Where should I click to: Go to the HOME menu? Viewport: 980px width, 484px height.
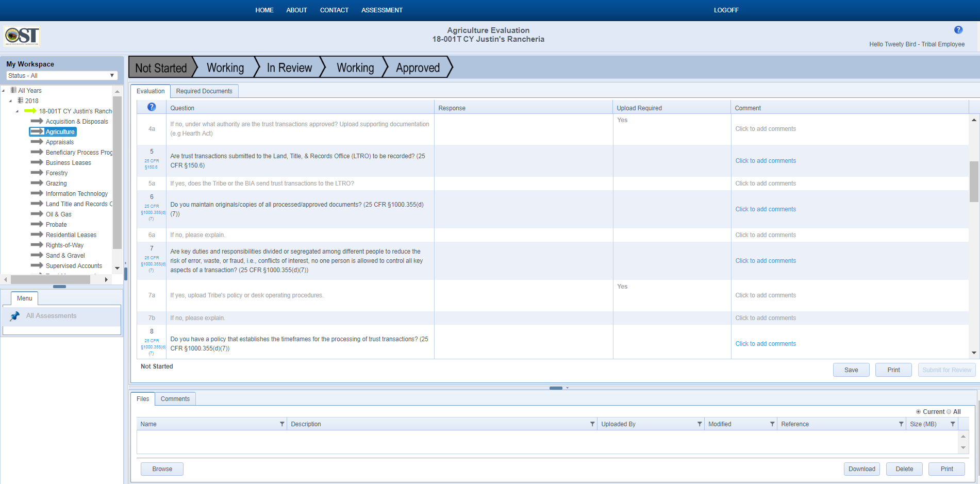tap(264, 10)
